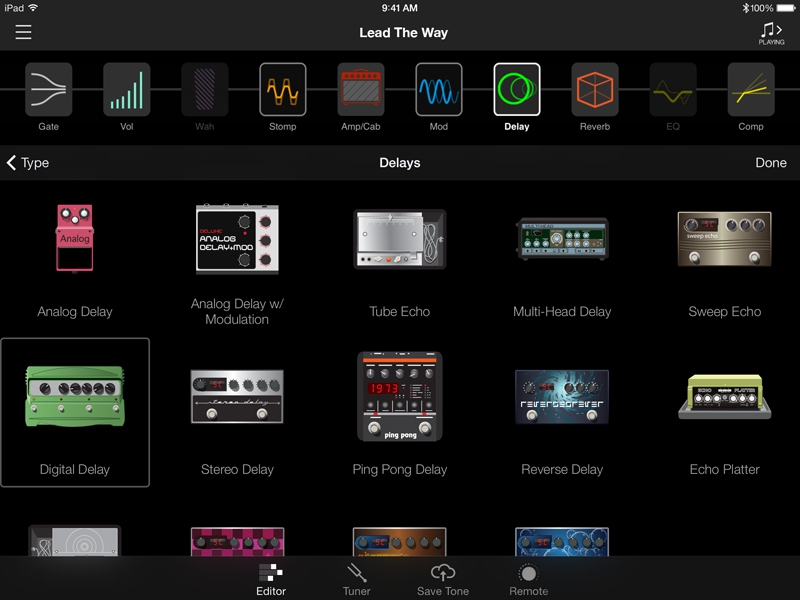Image resolution: width=800 pixels, height=600 pixels.
Task: Select the Comp effect block
Action: click(751, 90)
